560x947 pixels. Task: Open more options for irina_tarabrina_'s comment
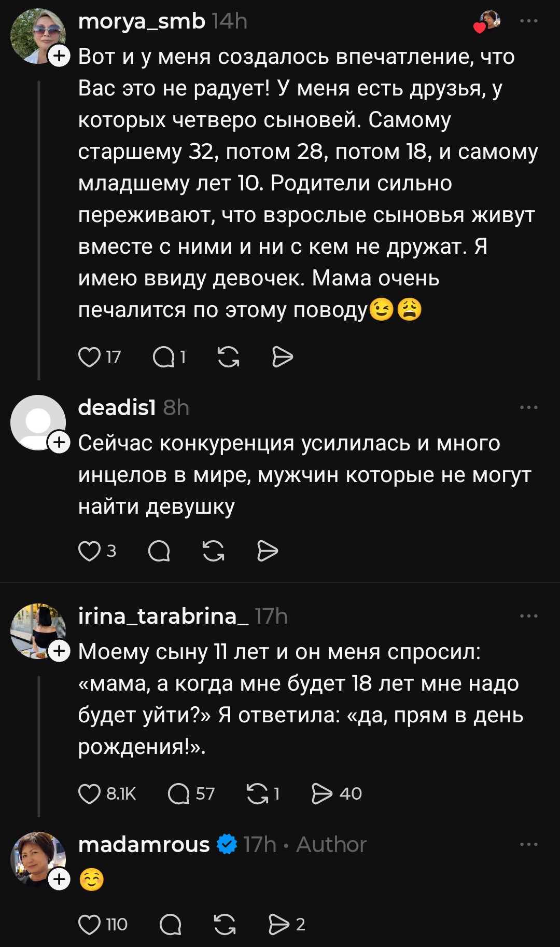coord(528,616)
